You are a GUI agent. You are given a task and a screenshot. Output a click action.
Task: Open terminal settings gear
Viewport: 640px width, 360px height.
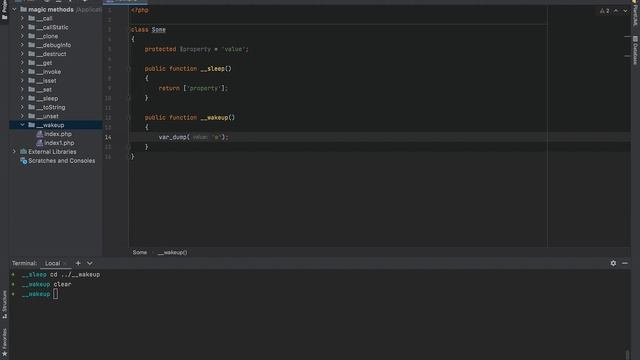pos(613,263)
